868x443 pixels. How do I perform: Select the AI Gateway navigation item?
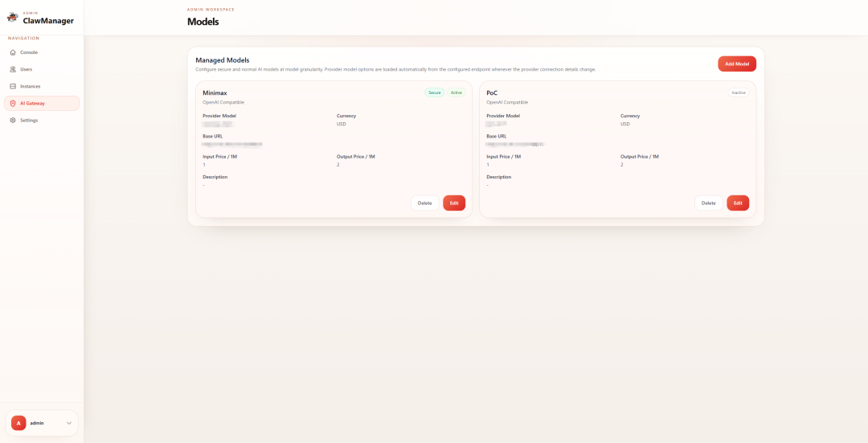click(42, 103)
